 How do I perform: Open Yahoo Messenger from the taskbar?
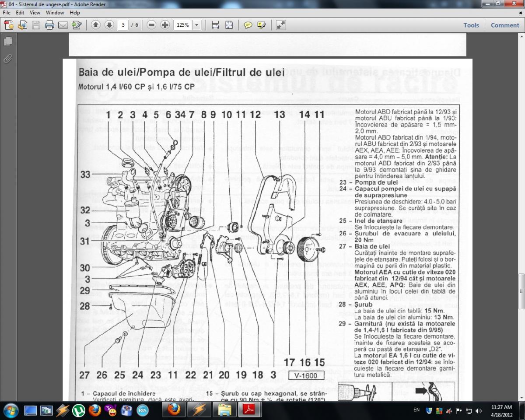(111, 410)
